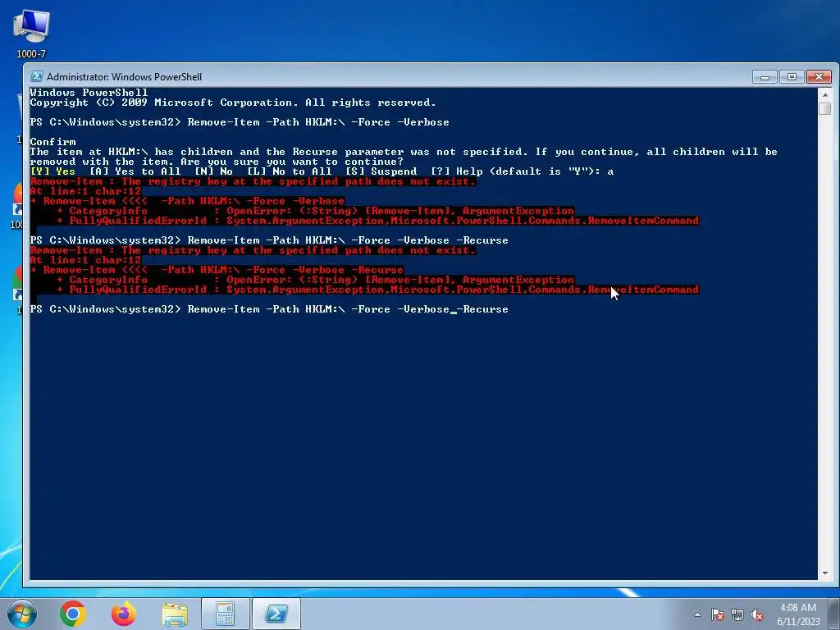Open the 1000-7 desktop computer icon

point(31,33)
